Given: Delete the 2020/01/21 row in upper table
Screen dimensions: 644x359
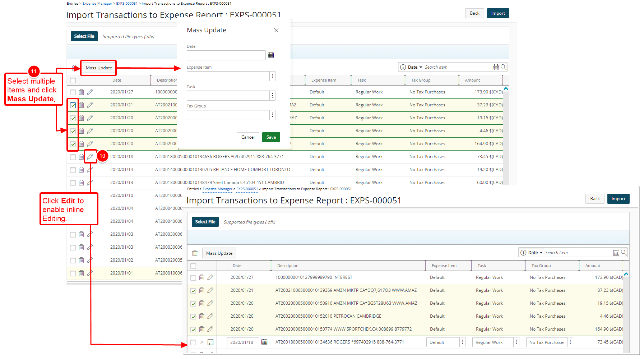Looking at the screenshot, I should coord(82,105).
